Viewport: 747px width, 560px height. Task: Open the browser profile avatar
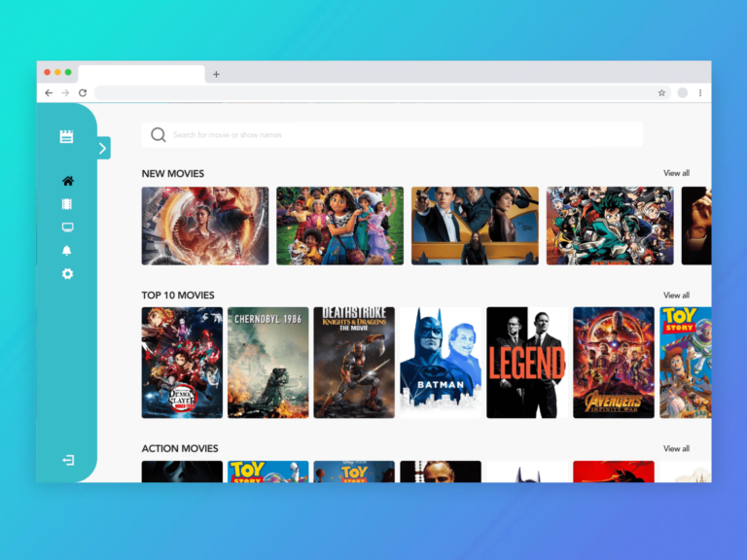[683, 93]
